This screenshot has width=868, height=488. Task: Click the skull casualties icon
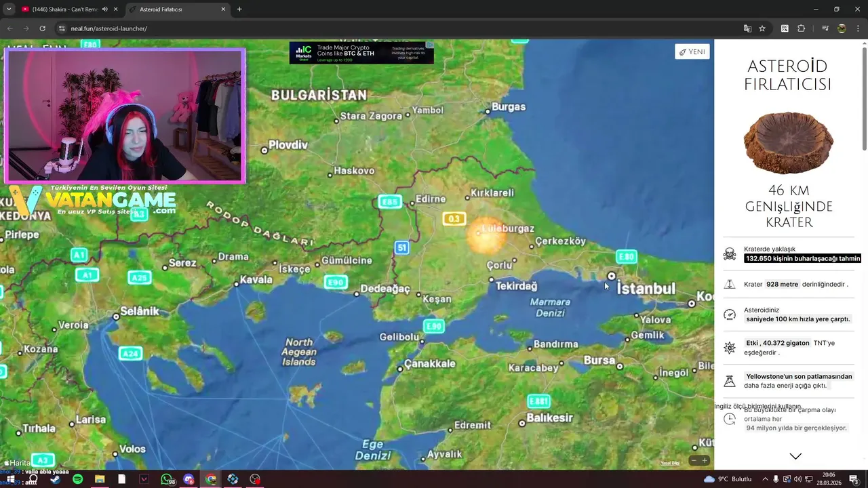point(730,254)
